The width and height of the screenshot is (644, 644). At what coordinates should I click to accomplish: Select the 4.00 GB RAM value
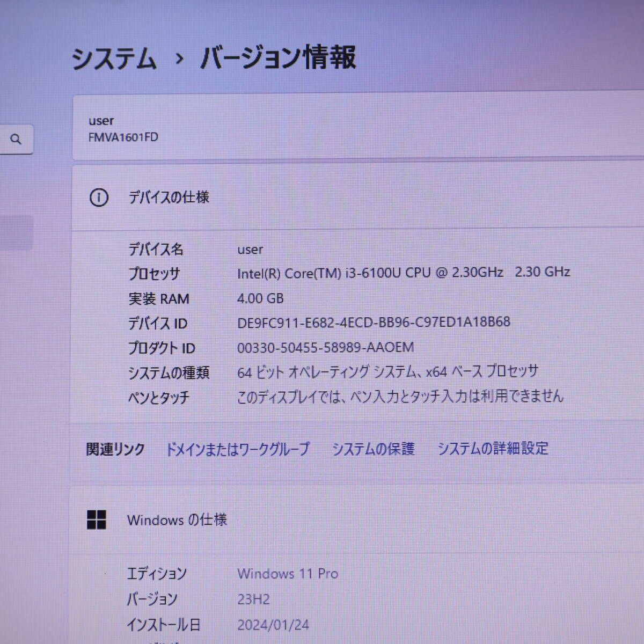[260, 298]
